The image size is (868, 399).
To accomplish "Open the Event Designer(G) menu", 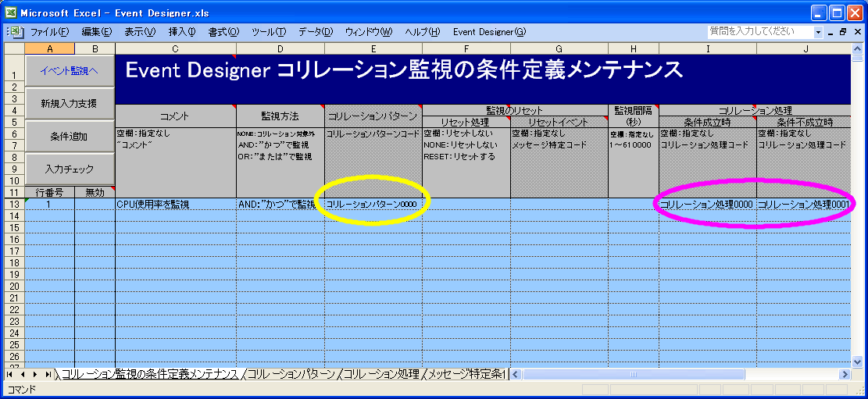I will pos(489,32).
